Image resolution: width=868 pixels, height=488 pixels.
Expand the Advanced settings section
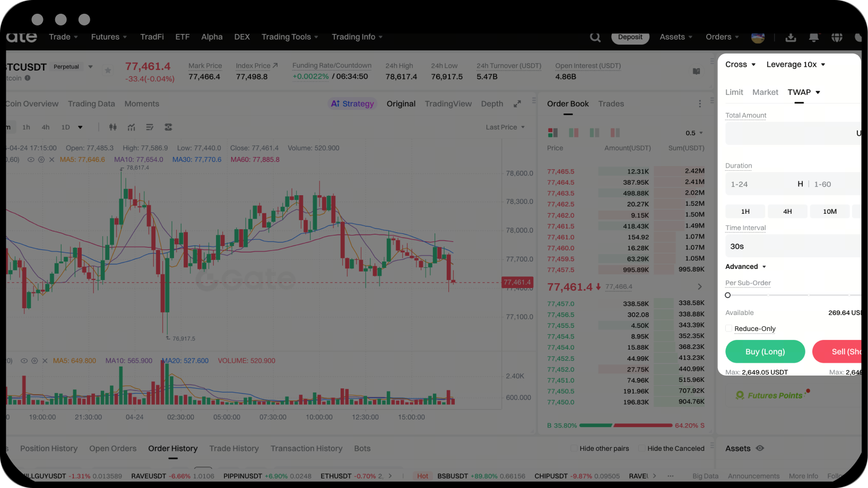745,267
